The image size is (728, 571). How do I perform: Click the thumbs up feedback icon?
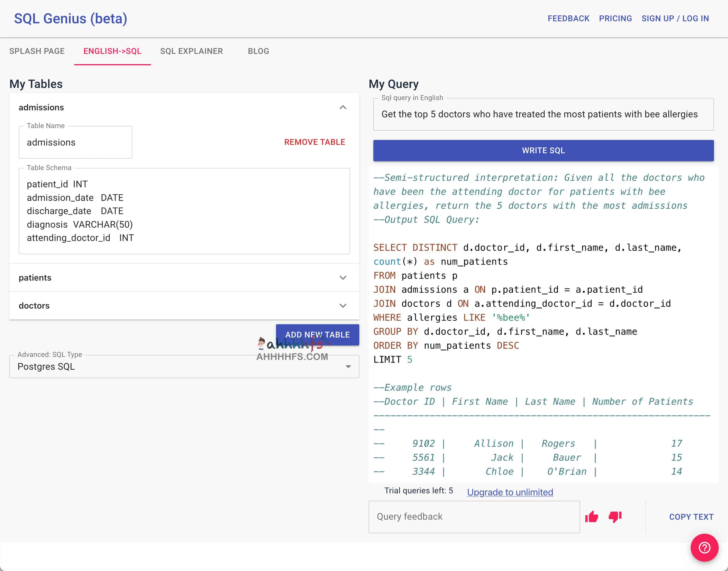591,517
